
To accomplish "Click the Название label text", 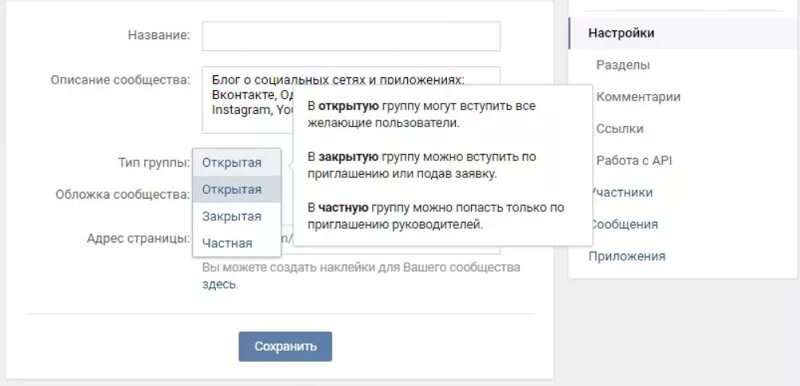I will coord(158,35).
